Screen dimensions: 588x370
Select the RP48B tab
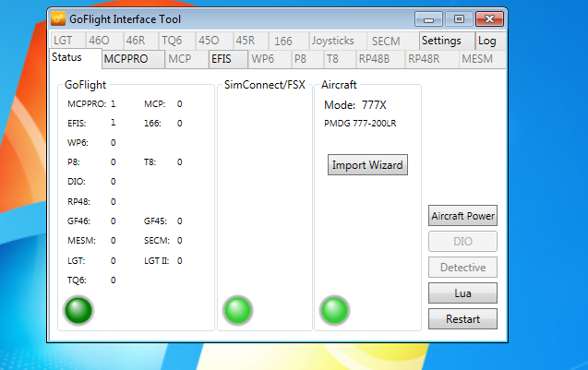374,59
